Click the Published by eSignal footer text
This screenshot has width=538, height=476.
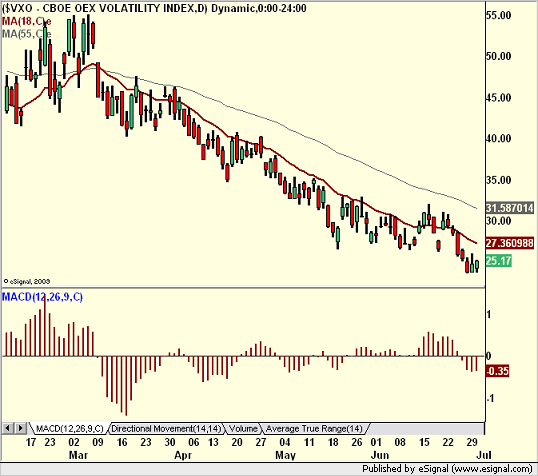click(447, 469)
